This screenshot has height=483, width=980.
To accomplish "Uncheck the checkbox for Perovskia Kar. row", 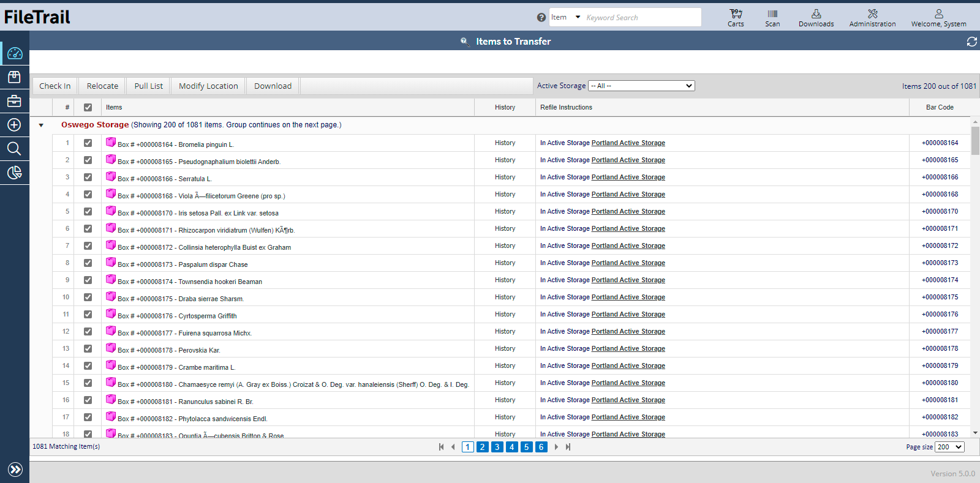I will [88, 348].
